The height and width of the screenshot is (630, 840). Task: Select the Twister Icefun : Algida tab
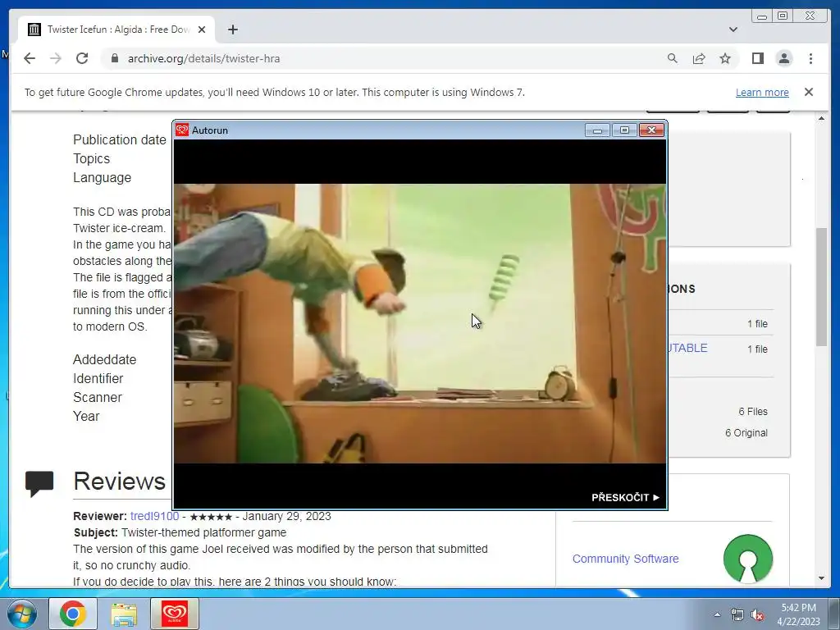coord(117,30)
